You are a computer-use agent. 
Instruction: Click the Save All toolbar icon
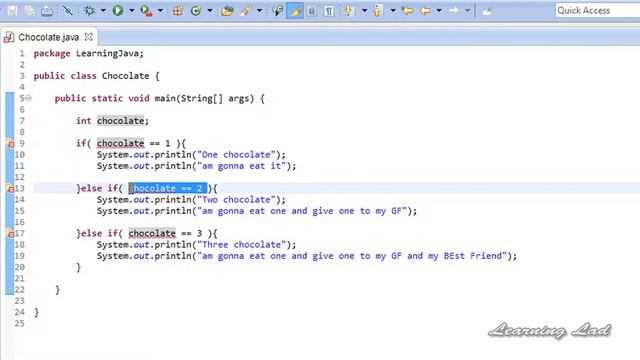point(30,11)
